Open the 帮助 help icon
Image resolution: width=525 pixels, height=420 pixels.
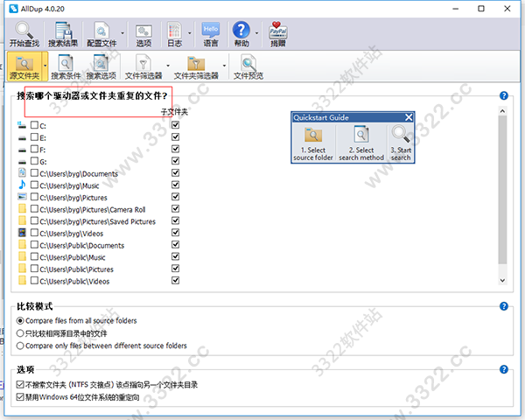tap(241, 34)
